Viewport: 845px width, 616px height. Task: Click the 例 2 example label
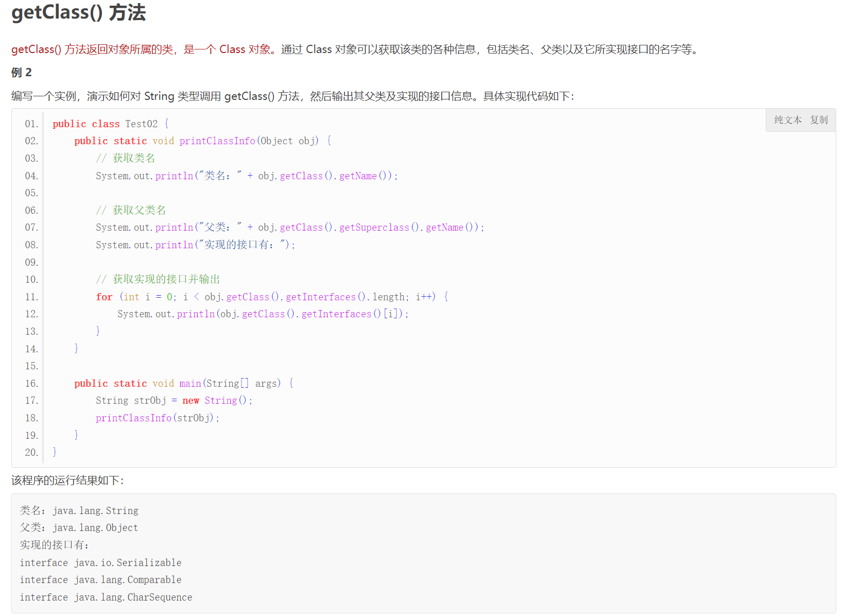tap(22, 73)
